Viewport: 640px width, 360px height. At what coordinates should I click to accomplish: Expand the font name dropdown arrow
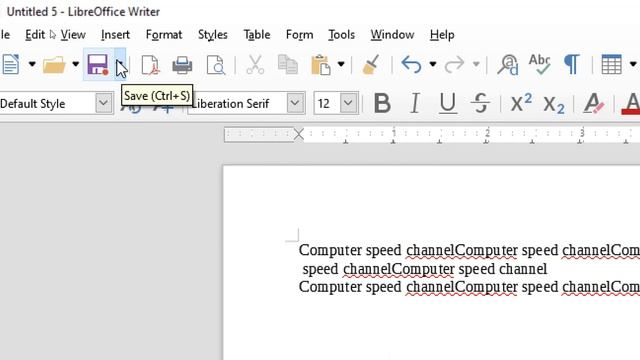point(295,103)
